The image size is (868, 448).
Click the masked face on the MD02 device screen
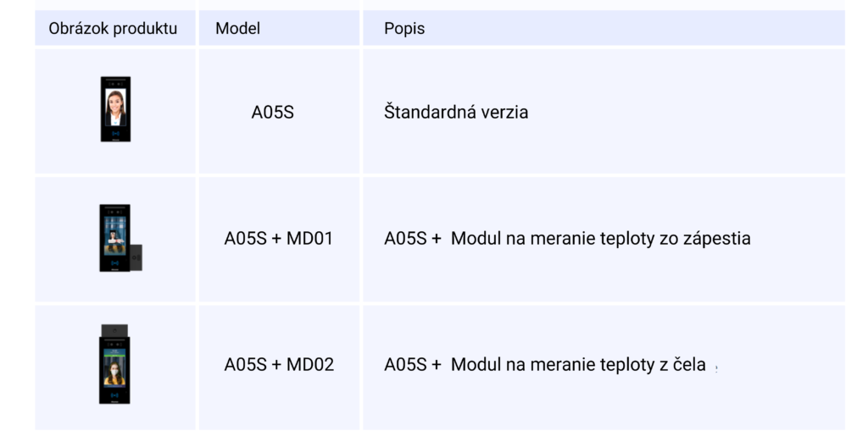[114, 369]
